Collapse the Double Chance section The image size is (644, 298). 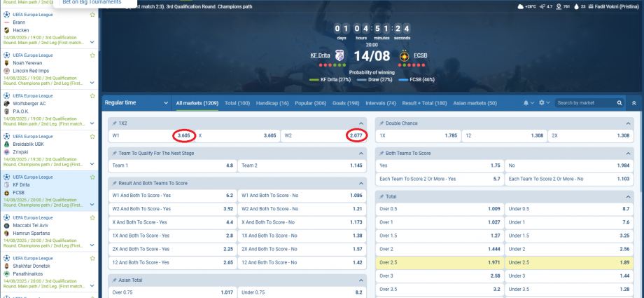coord(628,123)
